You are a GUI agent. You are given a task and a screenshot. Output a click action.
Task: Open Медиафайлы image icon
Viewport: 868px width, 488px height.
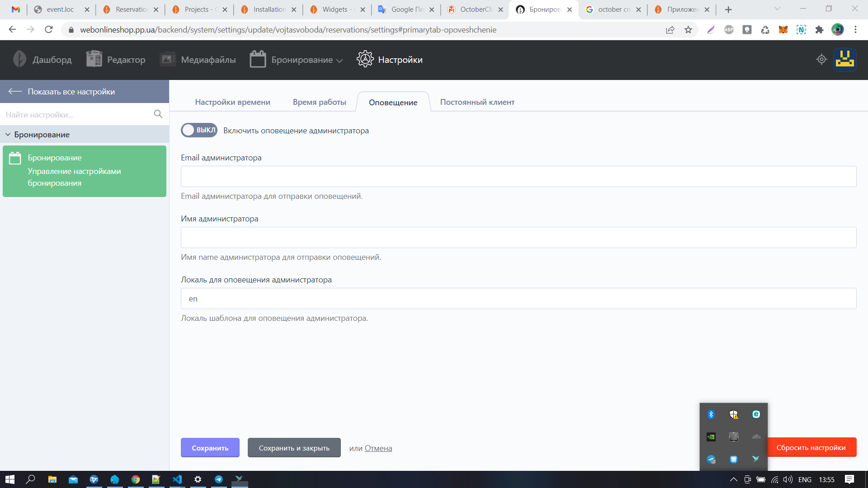pos(168,60)
